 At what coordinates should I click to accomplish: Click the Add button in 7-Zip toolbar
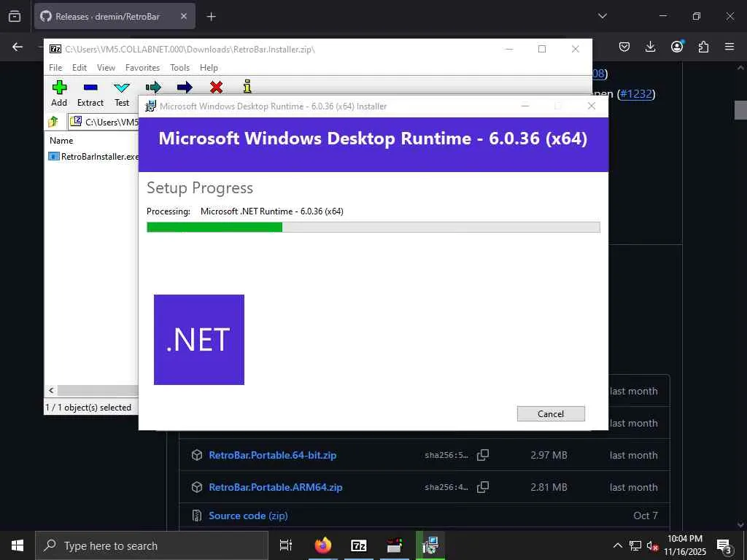[59, 93]
